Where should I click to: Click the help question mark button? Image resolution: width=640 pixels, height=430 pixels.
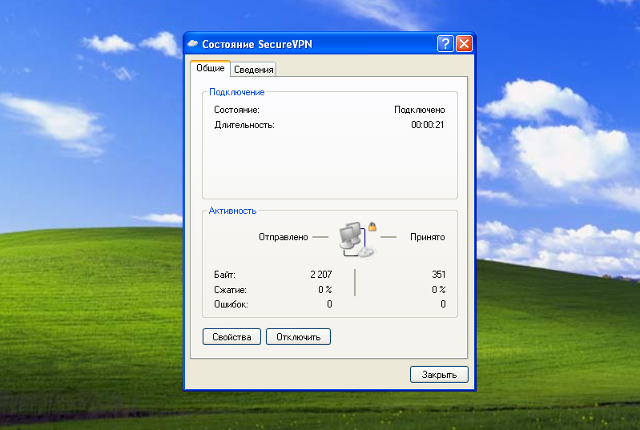[x=445, y=43]
